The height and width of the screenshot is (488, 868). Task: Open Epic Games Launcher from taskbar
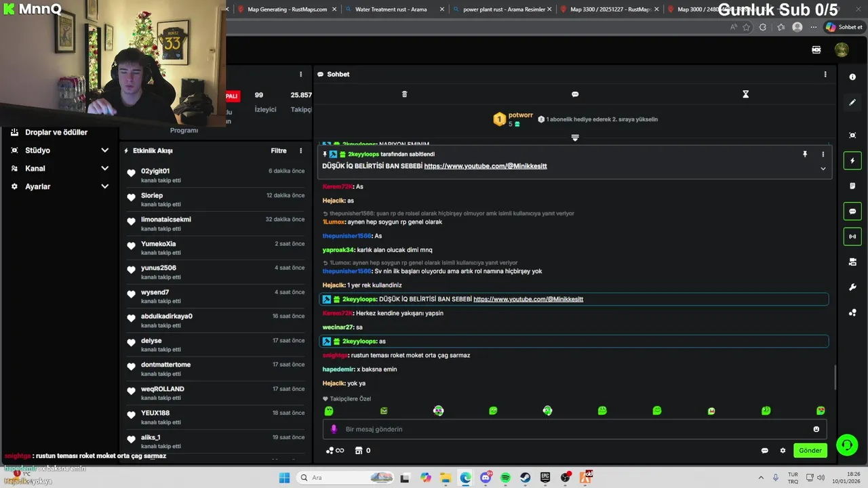coord(545,478)
